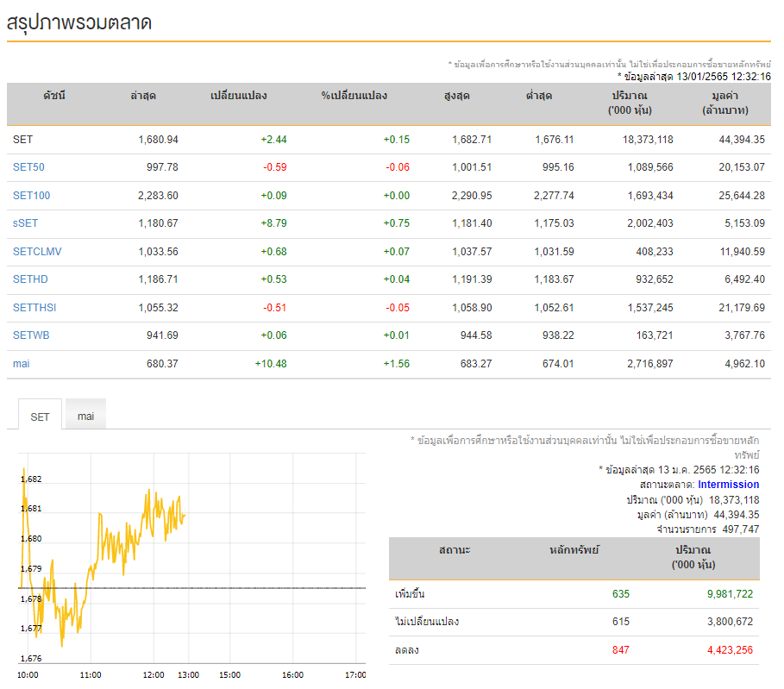The image size is (784, 689).
Task: Open the SETWB index link
Action: 31,335
